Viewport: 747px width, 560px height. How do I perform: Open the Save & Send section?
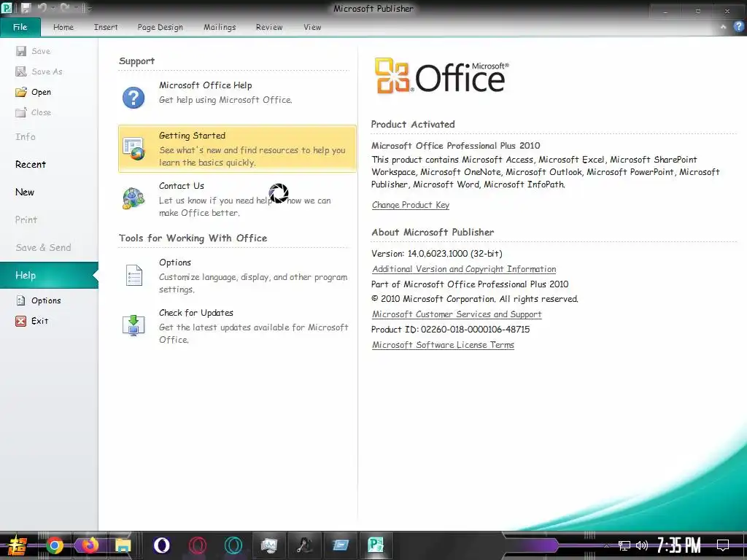pos(43,247)
